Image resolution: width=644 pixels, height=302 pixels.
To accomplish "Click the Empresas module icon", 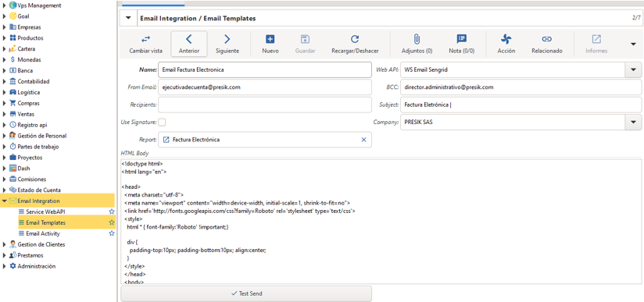I will point(13,27).
